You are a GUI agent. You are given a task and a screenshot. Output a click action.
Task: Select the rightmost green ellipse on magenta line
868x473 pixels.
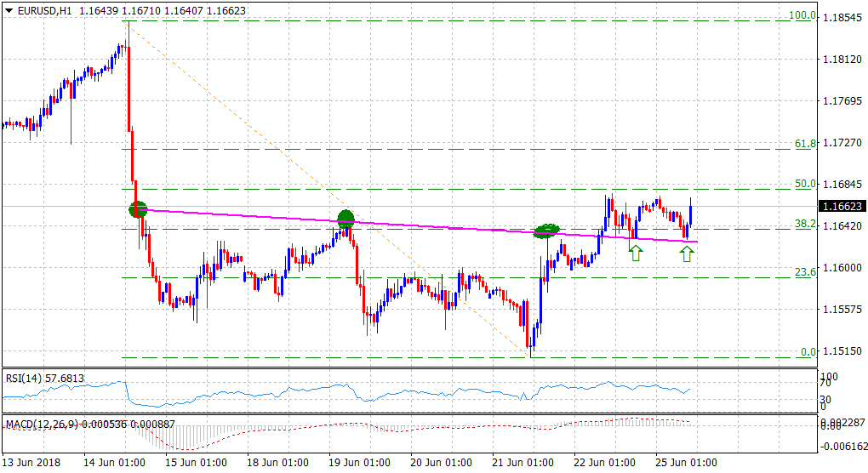point(546,230)
